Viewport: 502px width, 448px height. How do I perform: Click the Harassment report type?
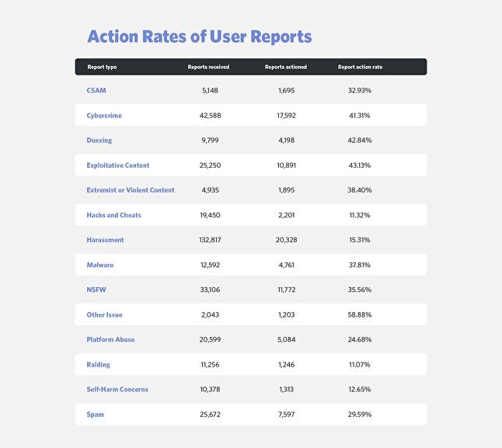(106, 240)
